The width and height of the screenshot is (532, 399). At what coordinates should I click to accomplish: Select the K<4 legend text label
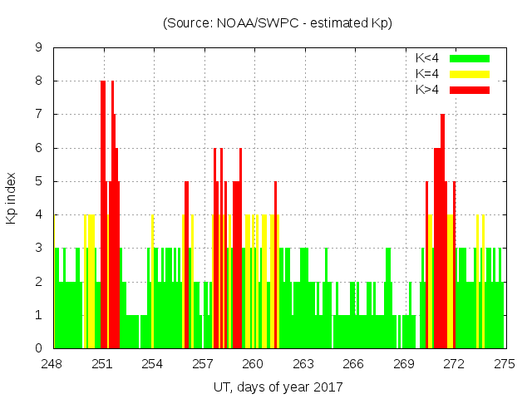[x=427, y=59]
